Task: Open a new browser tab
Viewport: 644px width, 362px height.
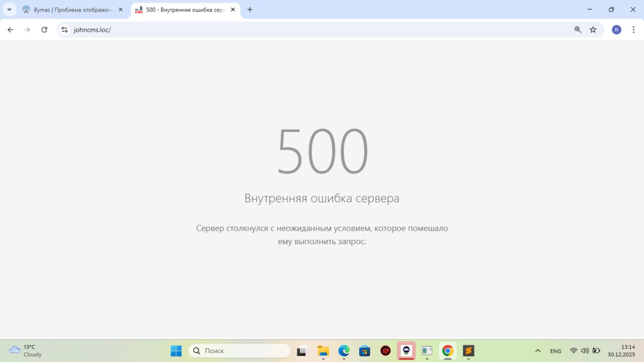Action: point(250,10)
